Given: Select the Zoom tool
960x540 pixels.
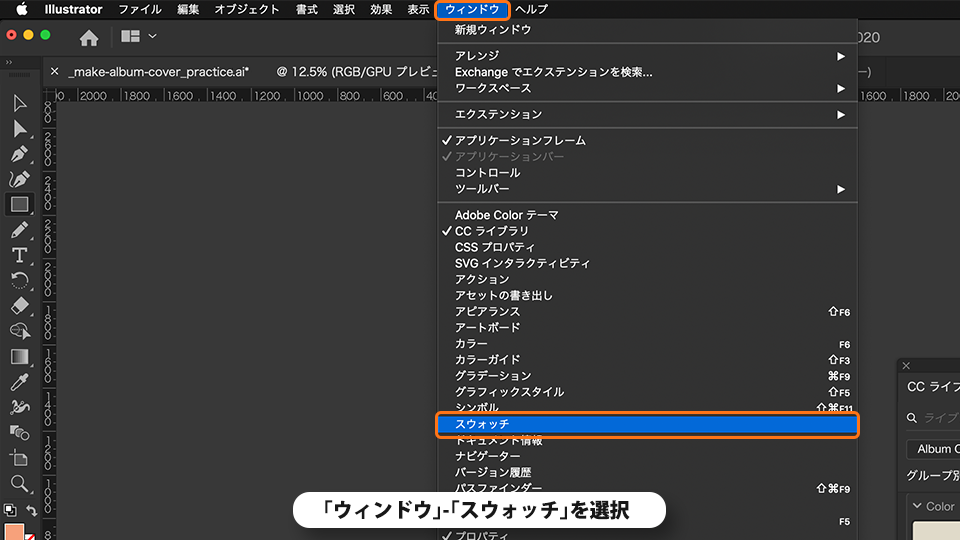Looking at the screenshot, I should [19, 484].
